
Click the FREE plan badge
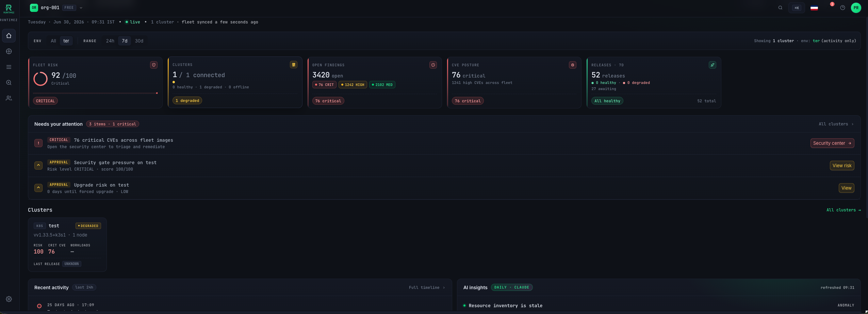coord(69,7)
